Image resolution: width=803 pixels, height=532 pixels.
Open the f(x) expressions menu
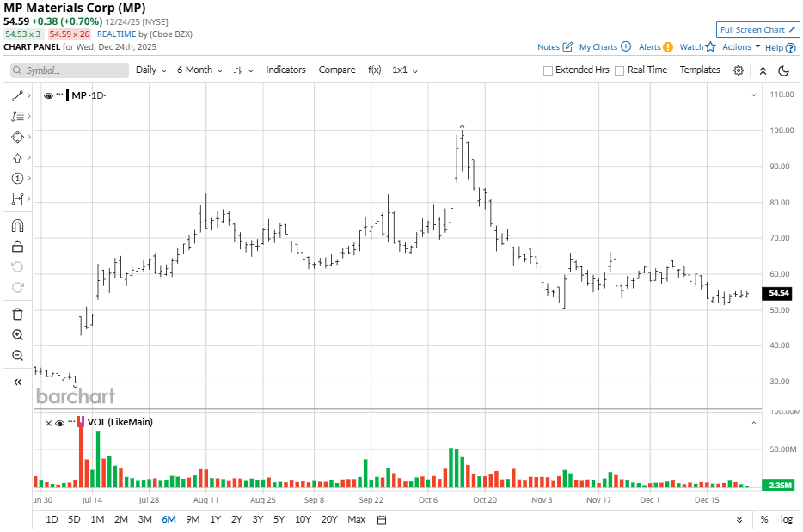(374, 70)
